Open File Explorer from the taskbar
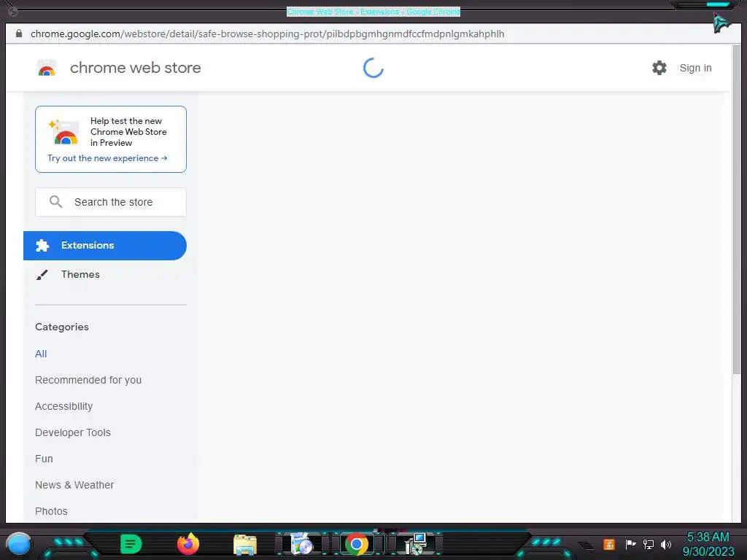This screenshot has width=747, height=560. coord(245,545)
